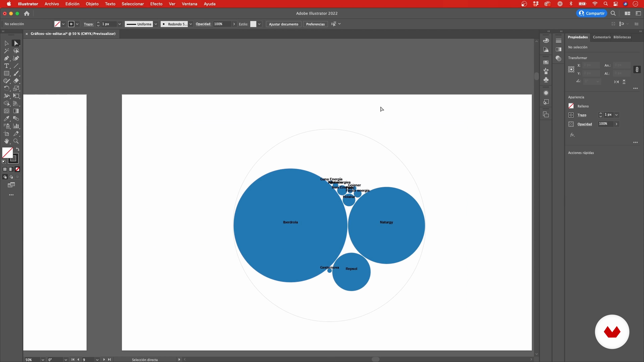
Task: Select the Selection tool (black arrow)
Action: pyautogui.click(x=7, y=43)
